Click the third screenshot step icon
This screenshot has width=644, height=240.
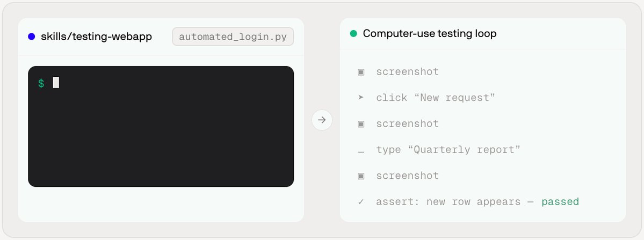pyautogui.click(x=361, y=176)
